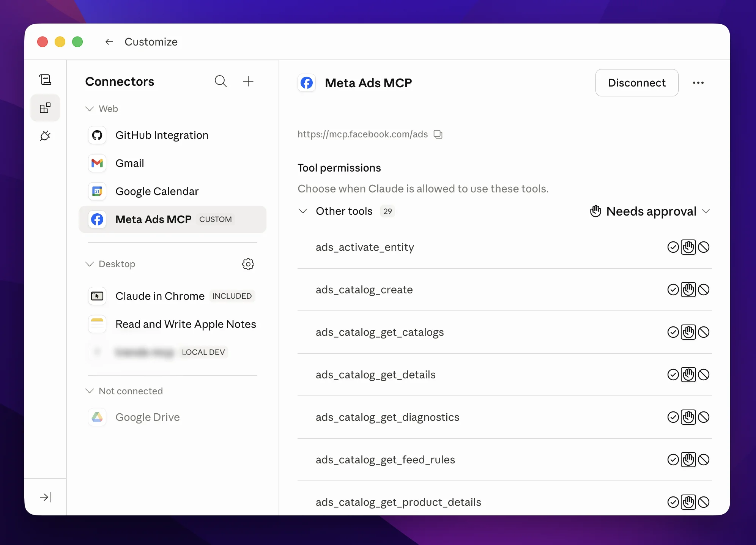Block the ads_activate_entity tool
The width and height of the screenshot is (756, 545).
pyautogui.click(x=704, y=247)
